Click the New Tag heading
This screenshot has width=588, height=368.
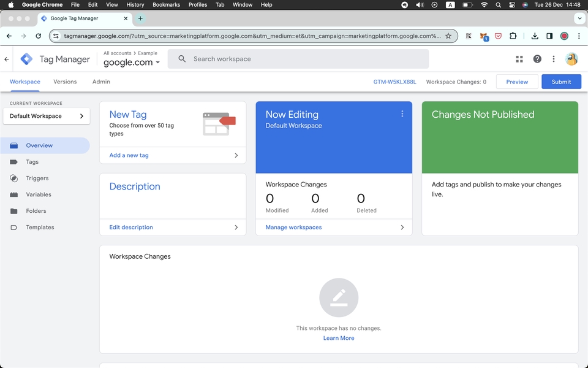[128, 114]
